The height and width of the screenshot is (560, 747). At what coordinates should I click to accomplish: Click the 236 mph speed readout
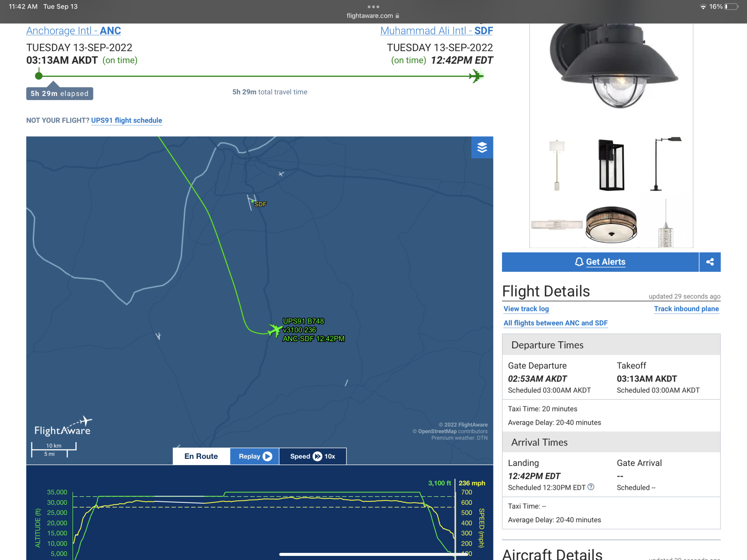tap(472, 483)
